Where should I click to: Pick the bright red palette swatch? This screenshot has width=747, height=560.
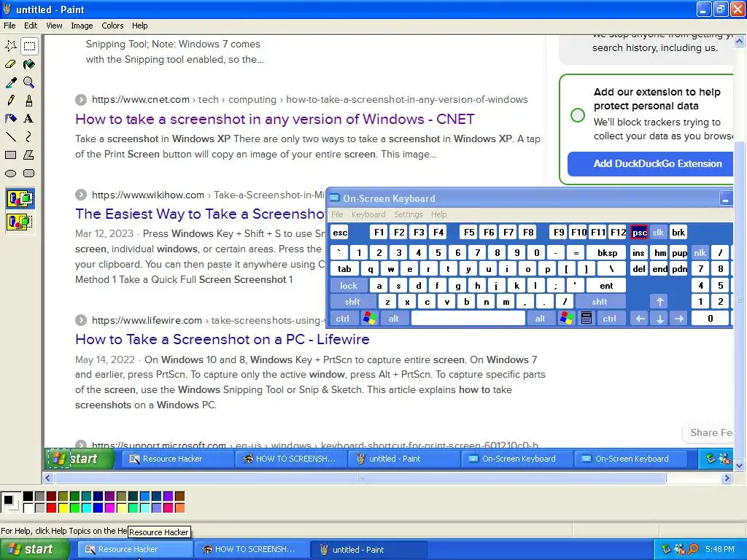(52, 508)
